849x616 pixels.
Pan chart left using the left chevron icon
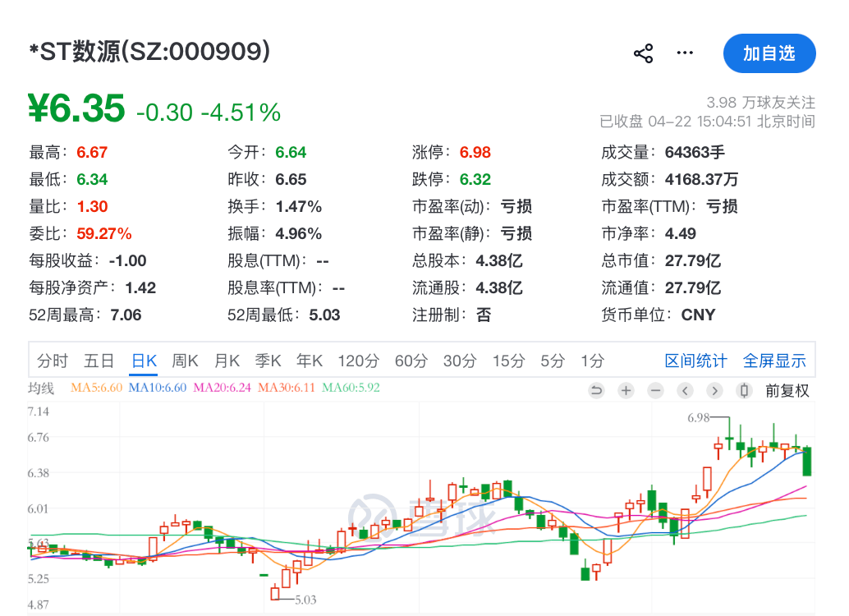coord(685,391)
